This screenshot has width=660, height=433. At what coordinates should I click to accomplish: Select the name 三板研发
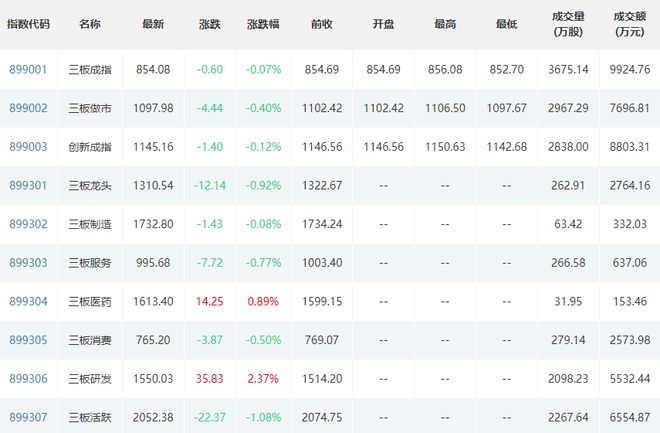click(x=90, y=379)
